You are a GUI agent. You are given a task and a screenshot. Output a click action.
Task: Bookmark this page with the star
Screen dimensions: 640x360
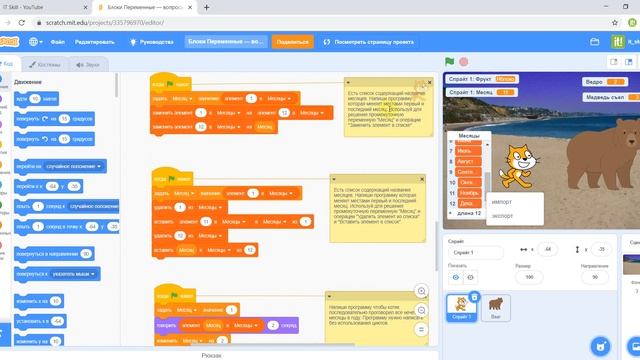coord(615,23)
